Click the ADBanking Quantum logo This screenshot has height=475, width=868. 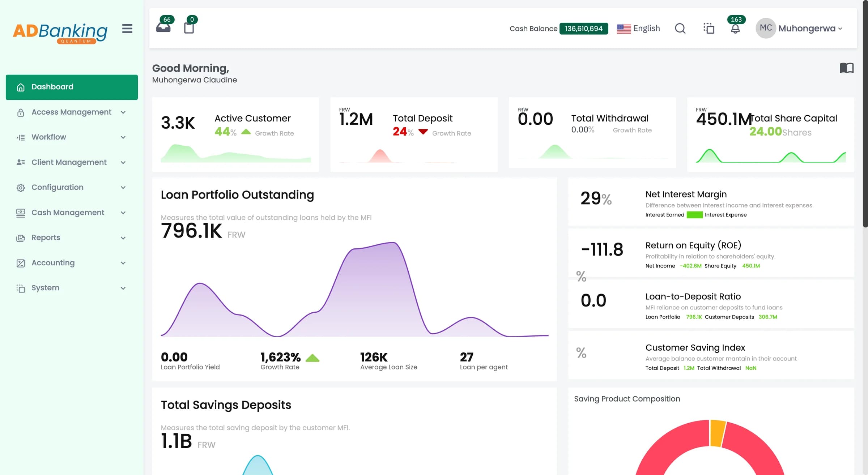[x=60, y=33]
